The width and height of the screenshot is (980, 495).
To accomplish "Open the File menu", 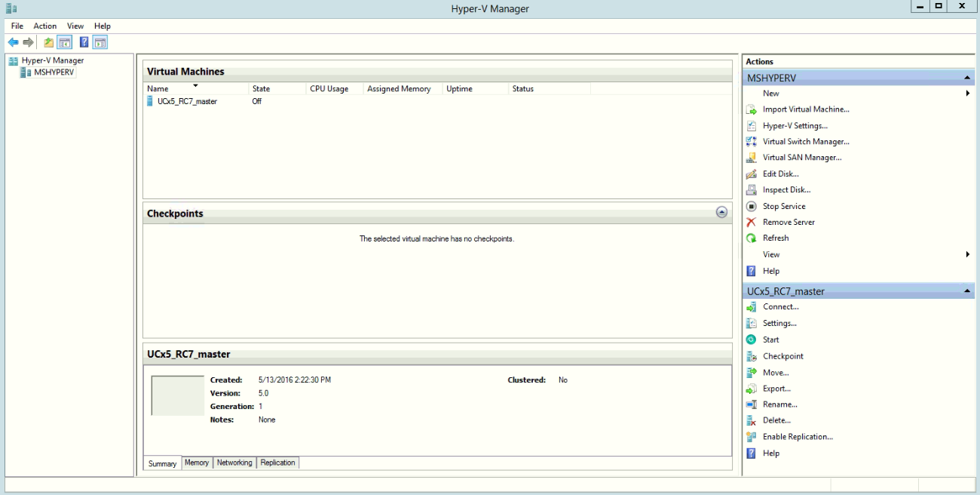I will [17, 26].
